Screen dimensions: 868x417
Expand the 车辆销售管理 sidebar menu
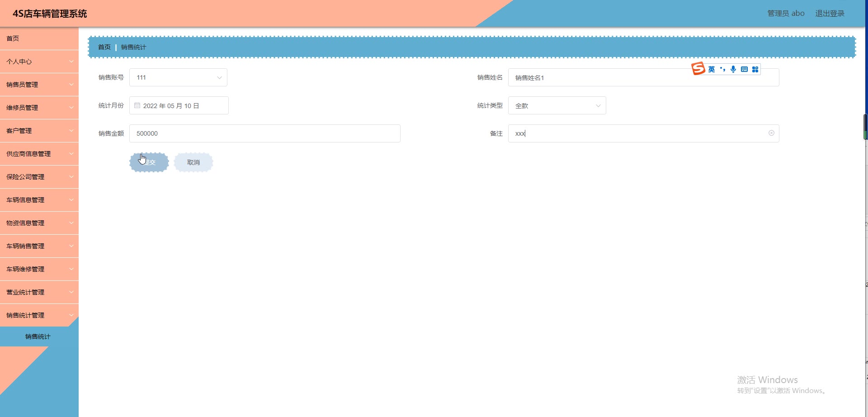point(39,246)
